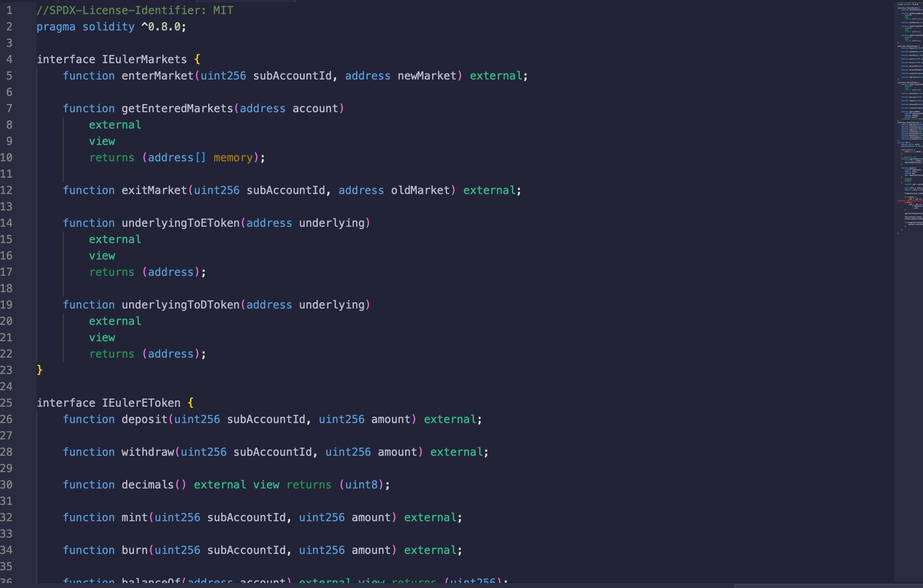Click 'external' keyword on line 34
Viewport: 923px width, 588px height.
click(x=430, y=550)
